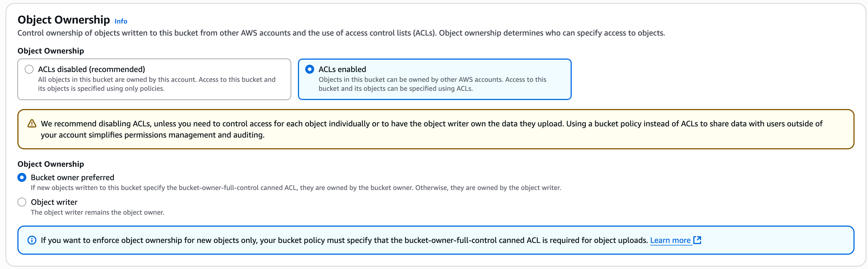Choose the Bucket owner preferred radio button

click(x=22, y=177)
